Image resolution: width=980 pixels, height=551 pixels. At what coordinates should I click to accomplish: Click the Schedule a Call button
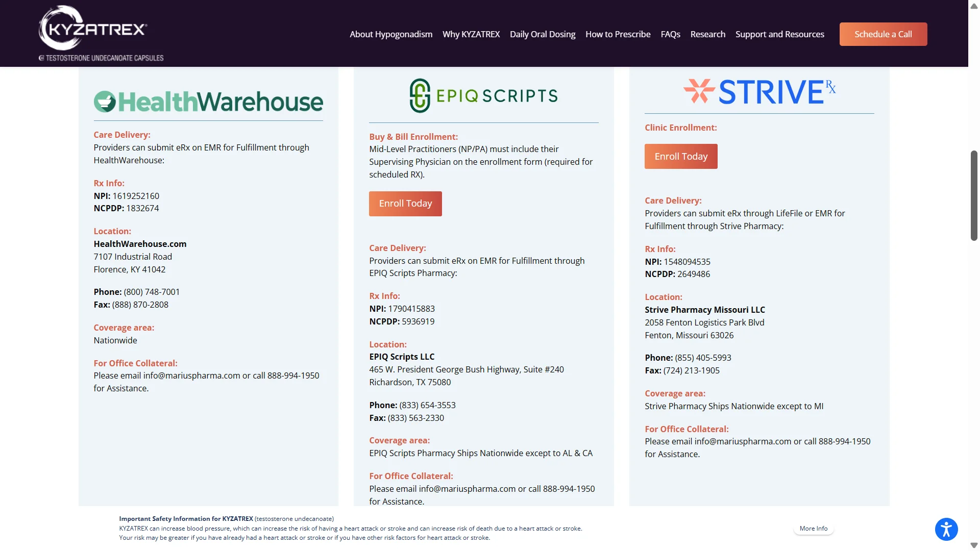pos(883,34)
